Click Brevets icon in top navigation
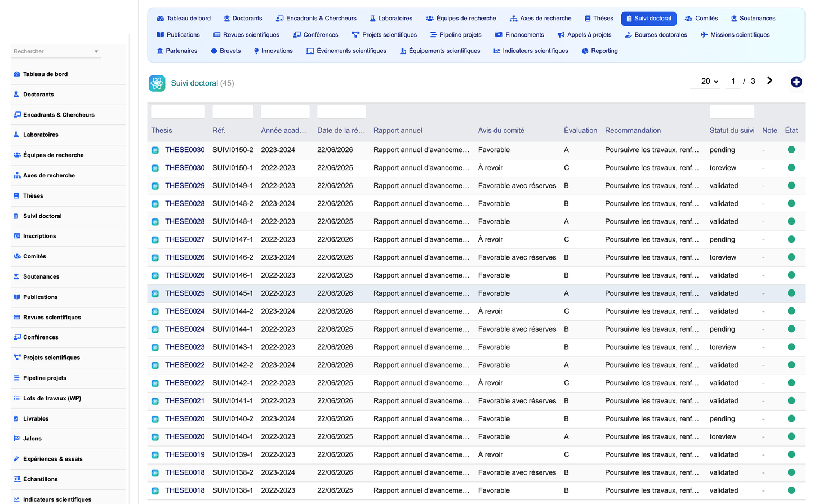This screenshot has width=814, height=504. [214, 51]
